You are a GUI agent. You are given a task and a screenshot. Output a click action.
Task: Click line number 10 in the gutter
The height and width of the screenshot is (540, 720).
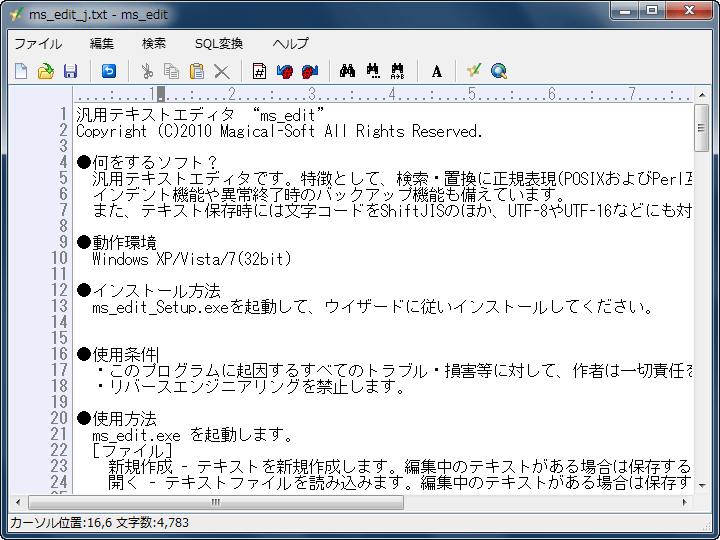[x=59, y=259]
